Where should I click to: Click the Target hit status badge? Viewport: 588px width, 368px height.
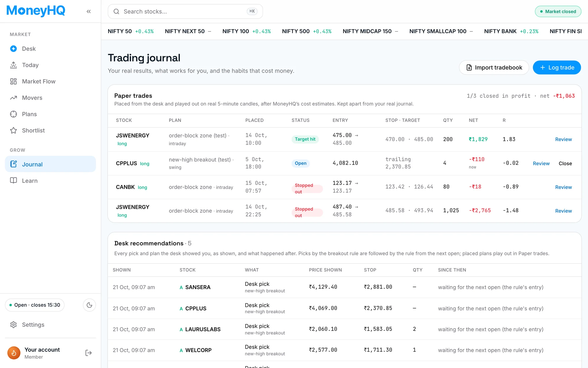(305, 139)
